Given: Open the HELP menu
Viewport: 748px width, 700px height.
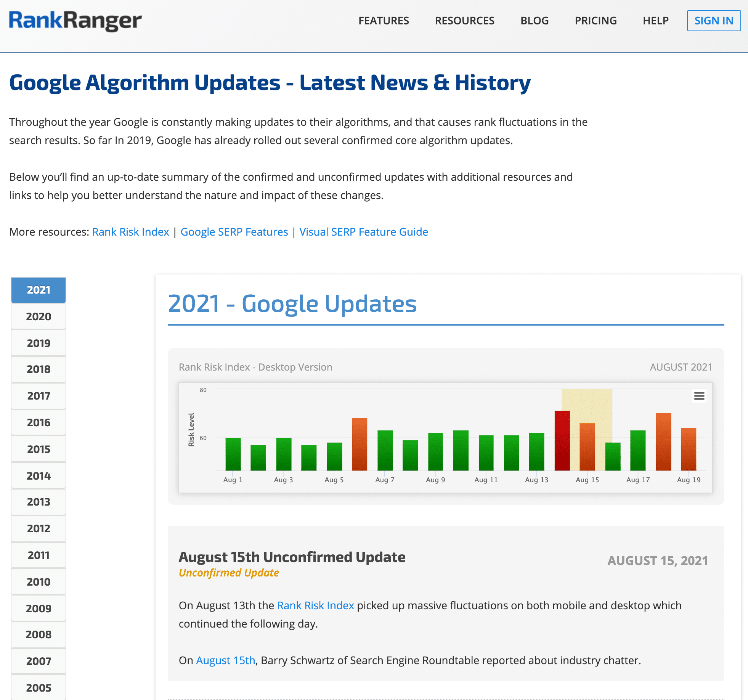Looking at the screenshot, I should tap(656, 21).
